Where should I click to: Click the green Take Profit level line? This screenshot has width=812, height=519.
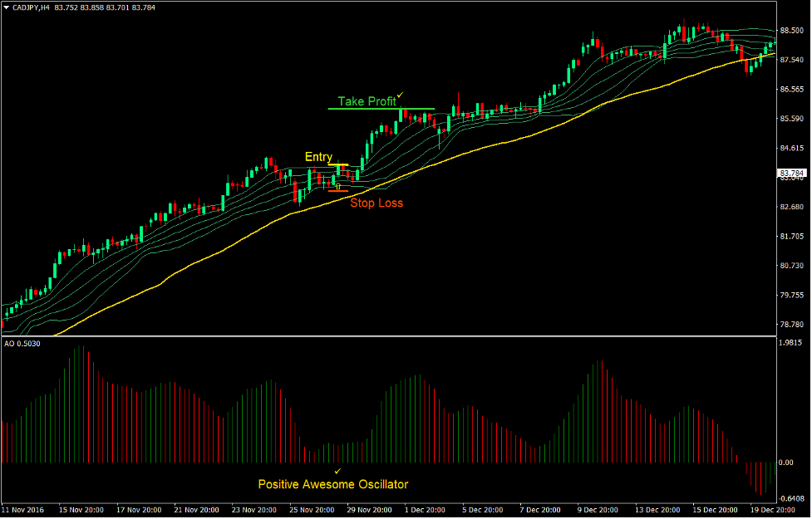tap(382, 107)
